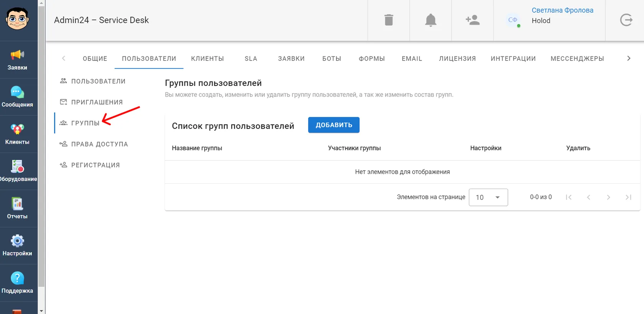This screenshot has width=644, height=314.
Task: Click the add user icon in header
Action: [x=472, y=20]
